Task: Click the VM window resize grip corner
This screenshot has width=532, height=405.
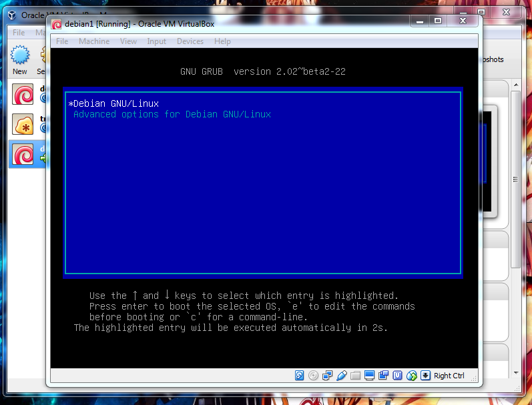Action: (474, 378)
